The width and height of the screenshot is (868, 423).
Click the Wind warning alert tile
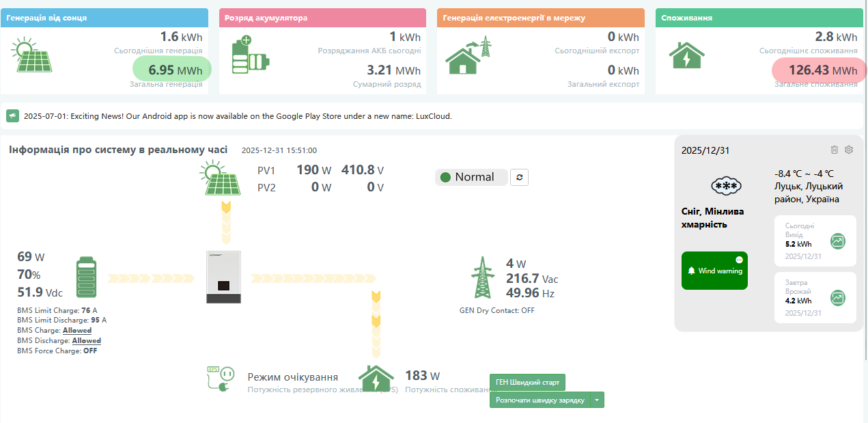coord(714,271)
